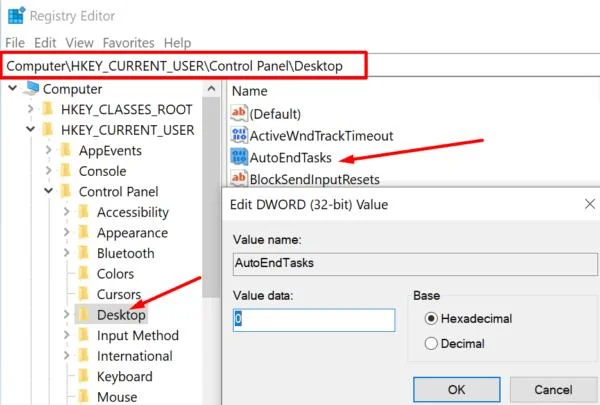
Task: Click the Console folder icon
Action: pyautogui.click(x=65, y=171)
